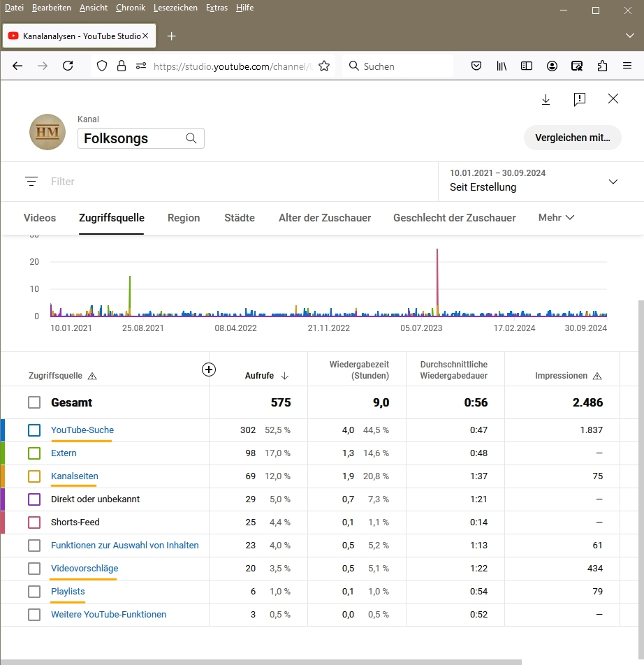Click the browser back arrow

pos(17,66)
